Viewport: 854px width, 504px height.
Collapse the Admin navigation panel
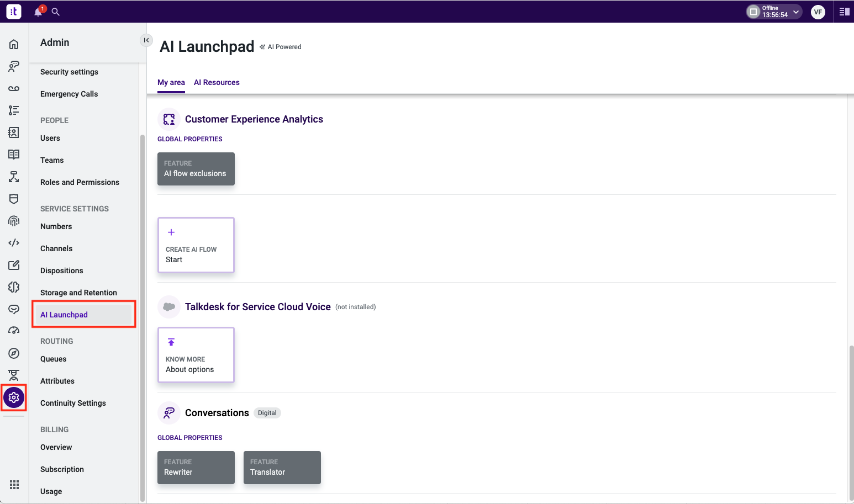[x=146, y=40]
